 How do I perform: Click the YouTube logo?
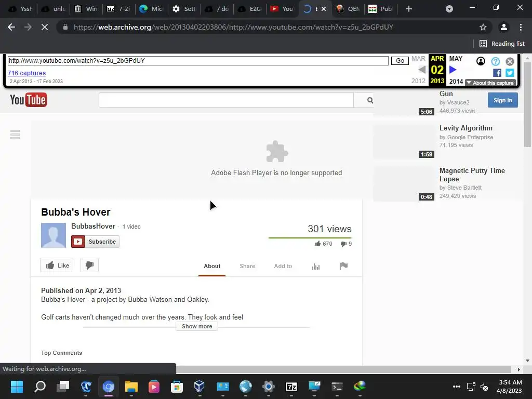[x=29, y=100]
